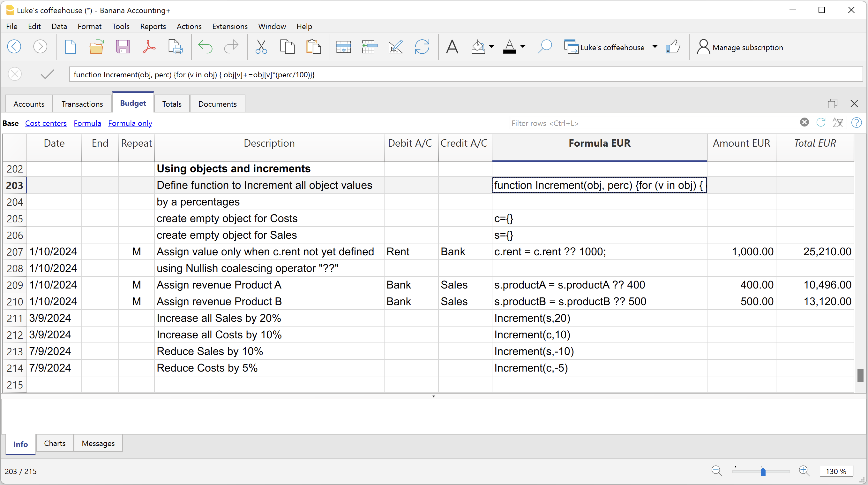Accept formula edit with checkmark

(47, 74)
